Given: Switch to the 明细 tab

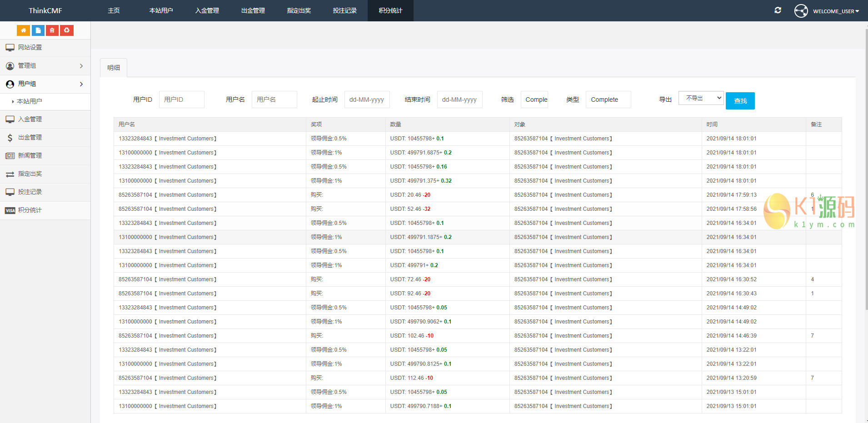Looking at the screenshot, I should [114, 68].
